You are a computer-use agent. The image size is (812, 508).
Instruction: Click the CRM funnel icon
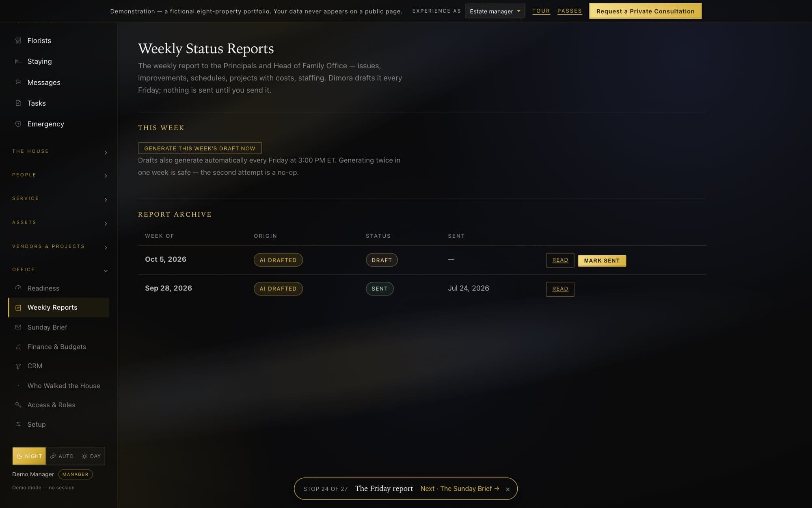pos(18,366)
